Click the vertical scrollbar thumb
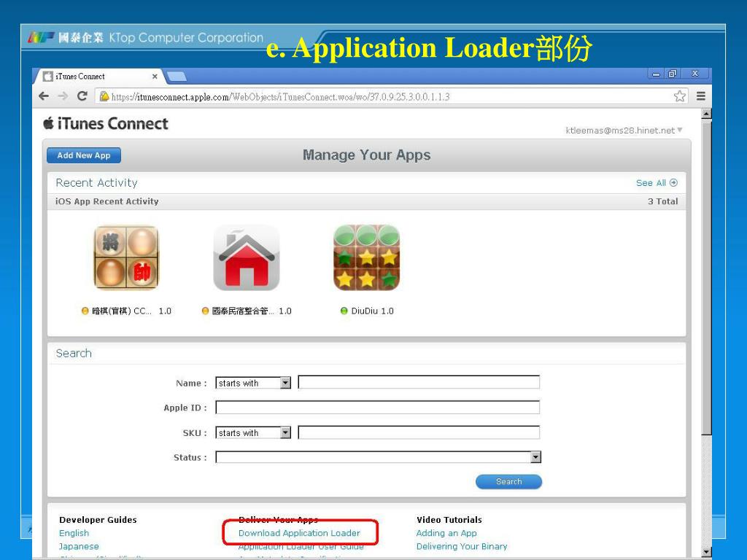 [706, 276]
